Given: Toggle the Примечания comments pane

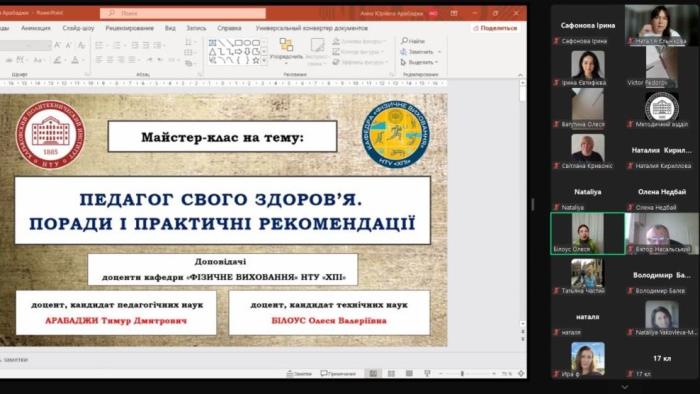Looking at the screenshot, I should tap(338, 373).
